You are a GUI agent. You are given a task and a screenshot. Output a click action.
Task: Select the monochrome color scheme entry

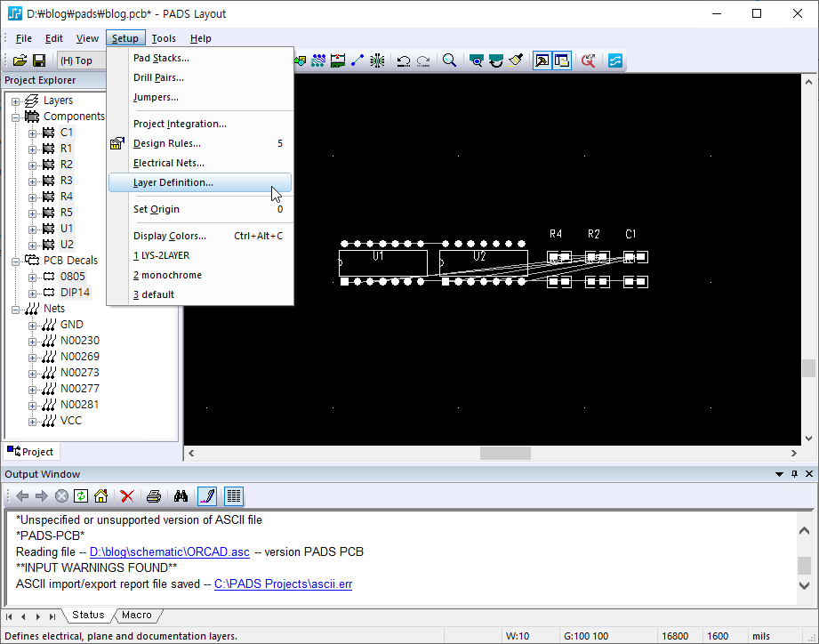pyautogui.click(x=200, y=275)
